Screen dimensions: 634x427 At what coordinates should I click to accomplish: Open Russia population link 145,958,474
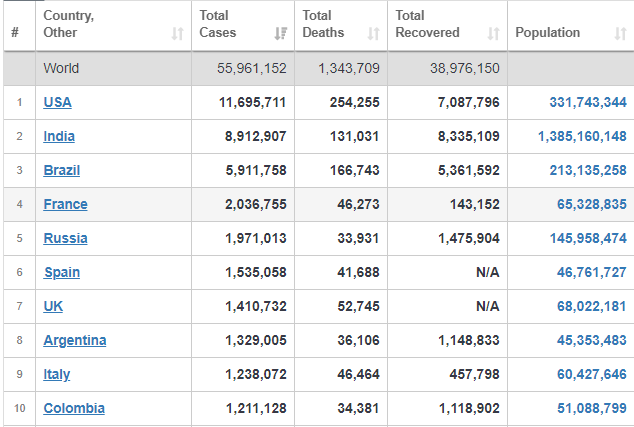pyautogui.click(x=588, y=238)
